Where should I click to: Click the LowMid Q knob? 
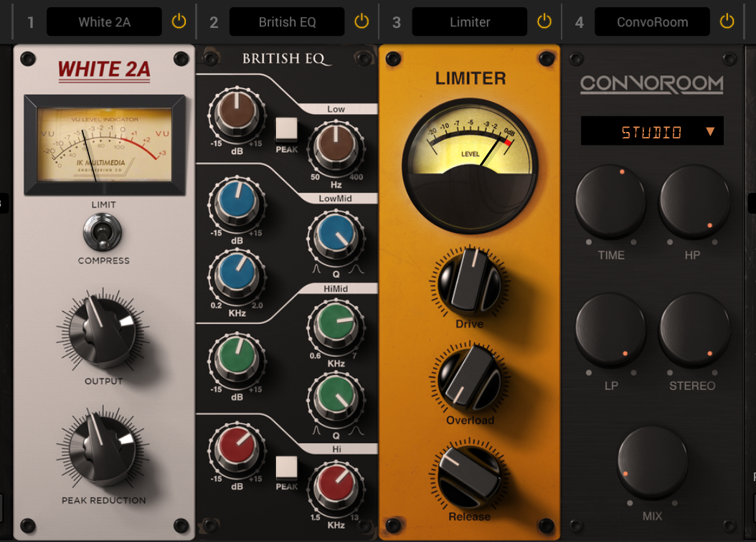pyautogui.click(x=336, y=237)
